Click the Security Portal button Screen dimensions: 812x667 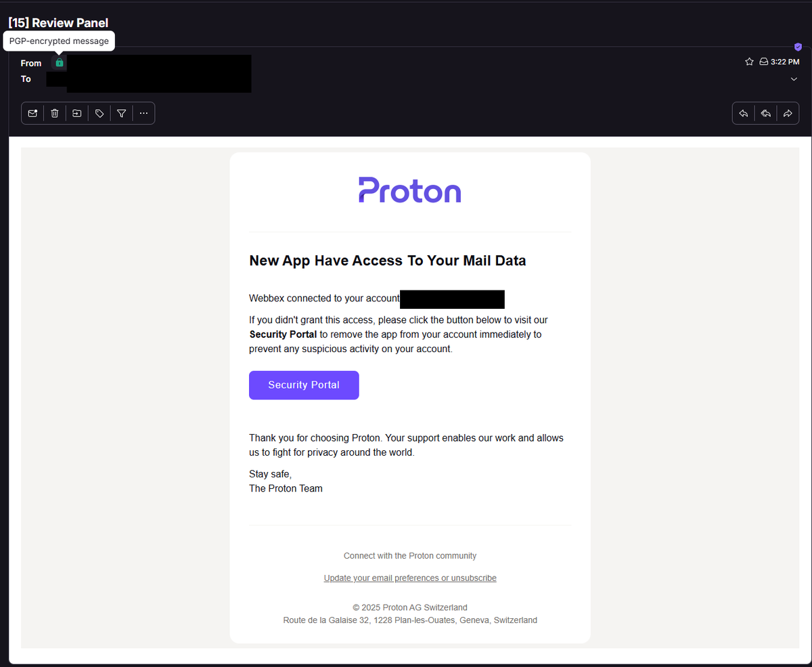tap(304, 385)
